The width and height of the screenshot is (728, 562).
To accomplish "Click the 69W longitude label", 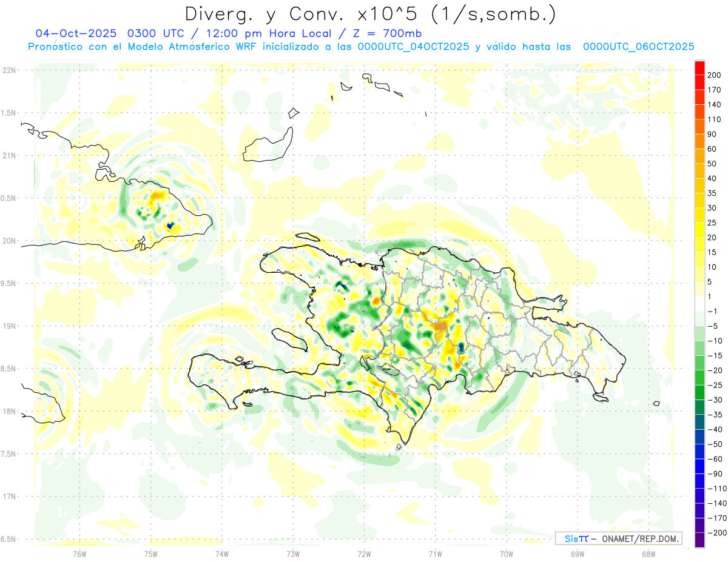I will [578, 554].
